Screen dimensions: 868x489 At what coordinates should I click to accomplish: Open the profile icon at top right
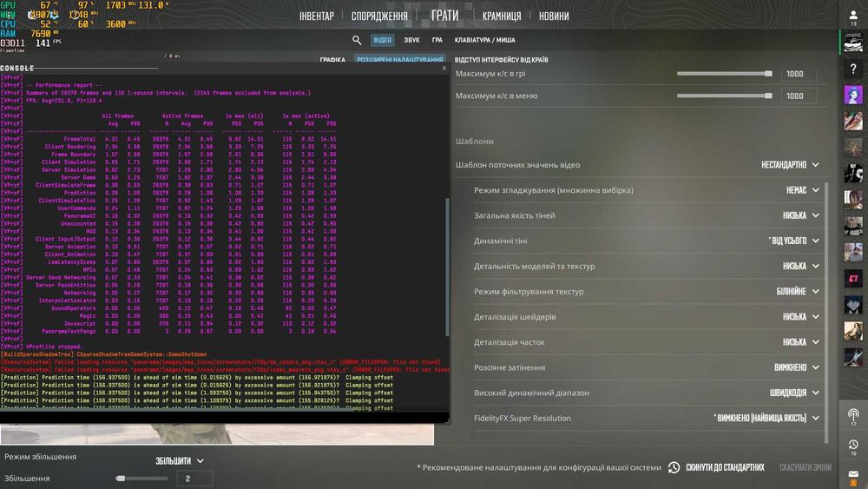coord(853,16)
